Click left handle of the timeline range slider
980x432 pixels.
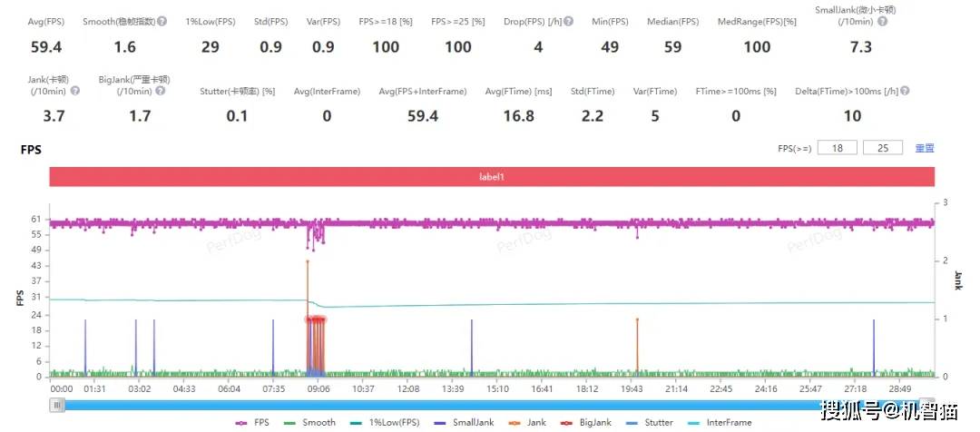click(x=57, y=405)
